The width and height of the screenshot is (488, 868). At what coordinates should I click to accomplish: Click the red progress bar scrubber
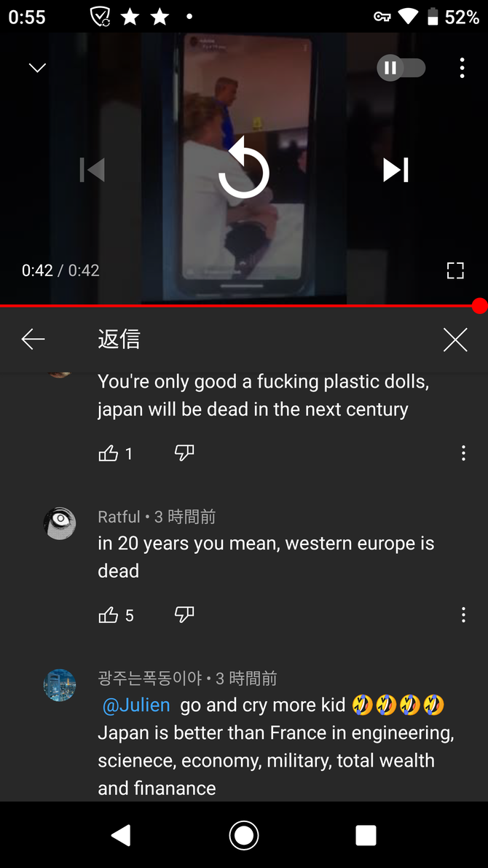pos(480,305)
